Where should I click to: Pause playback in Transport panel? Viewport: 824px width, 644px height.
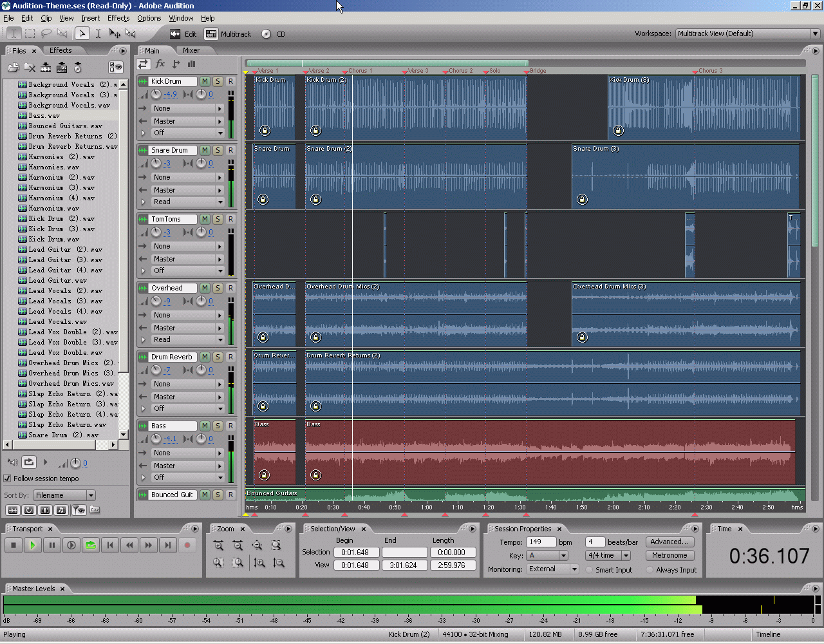click(x=52, y=545)
